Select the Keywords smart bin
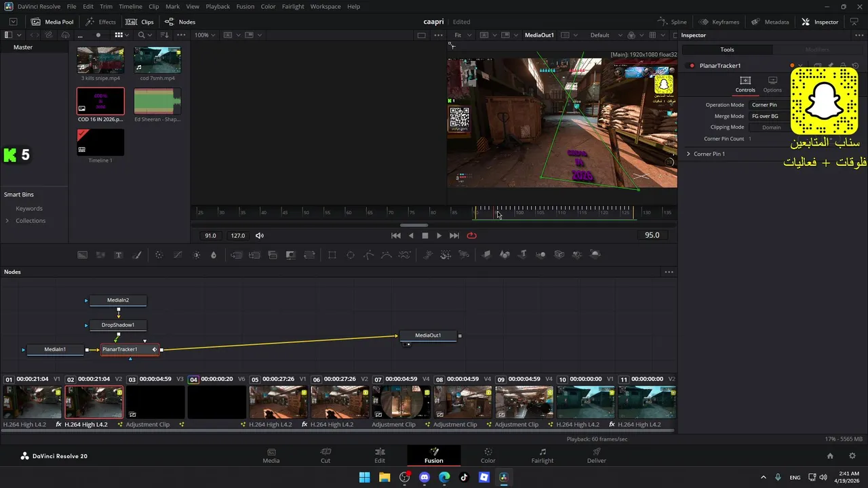Viewport: 868px width, 488px height. (29, 209)
